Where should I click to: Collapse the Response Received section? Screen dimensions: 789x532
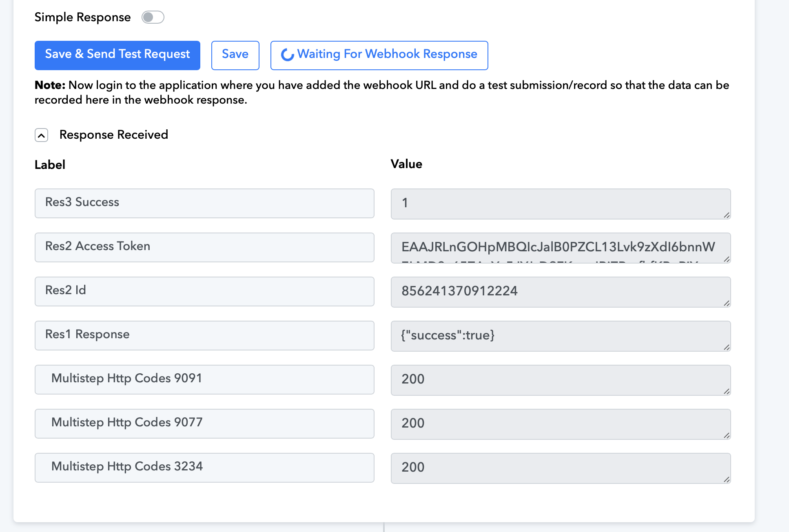tap(42, 135)
